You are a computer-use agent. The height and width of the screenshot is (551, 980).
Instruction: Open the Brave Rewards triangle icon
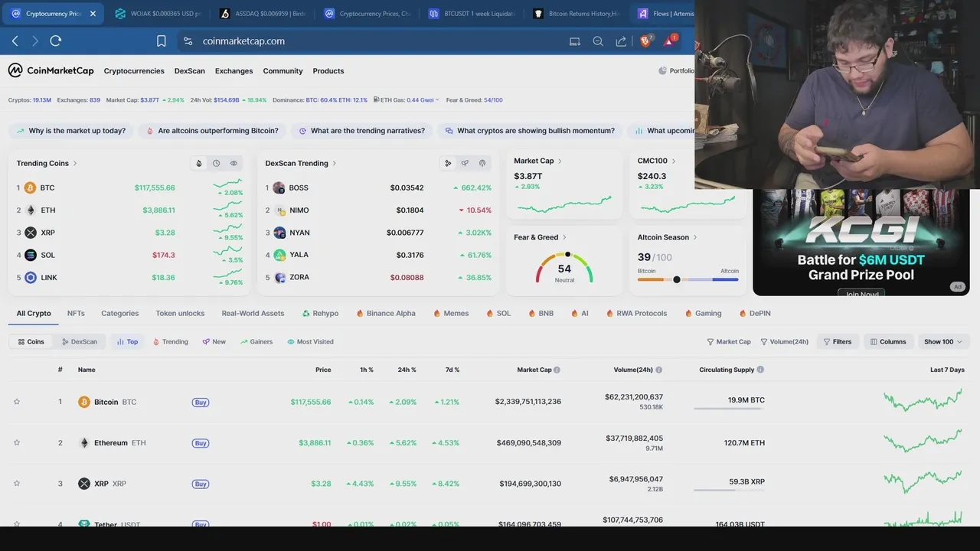670,41
